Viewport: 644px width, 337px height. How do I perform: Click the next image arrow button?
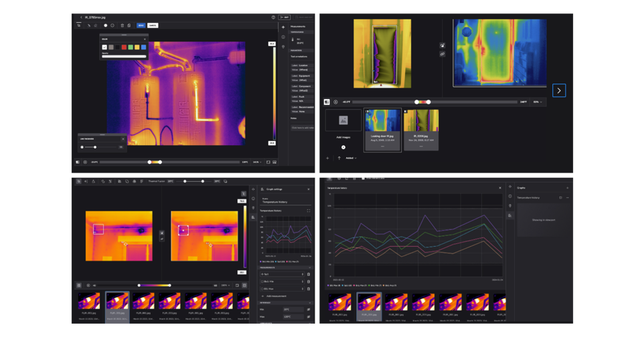(x=559, y=90)
